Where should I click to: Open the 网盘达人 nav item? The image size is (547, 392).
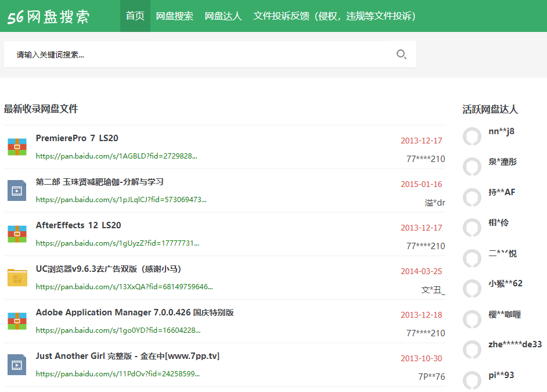click(223, 16)
